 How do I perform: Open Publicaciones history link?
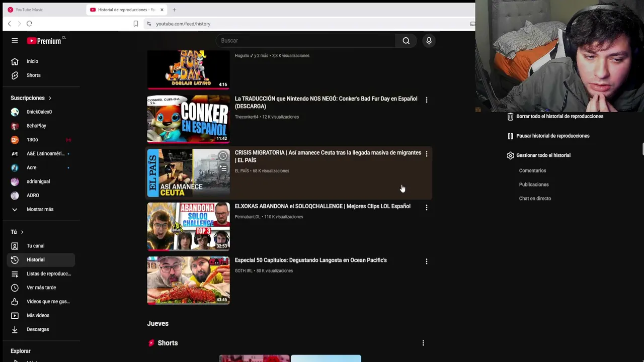click(534, 185)
